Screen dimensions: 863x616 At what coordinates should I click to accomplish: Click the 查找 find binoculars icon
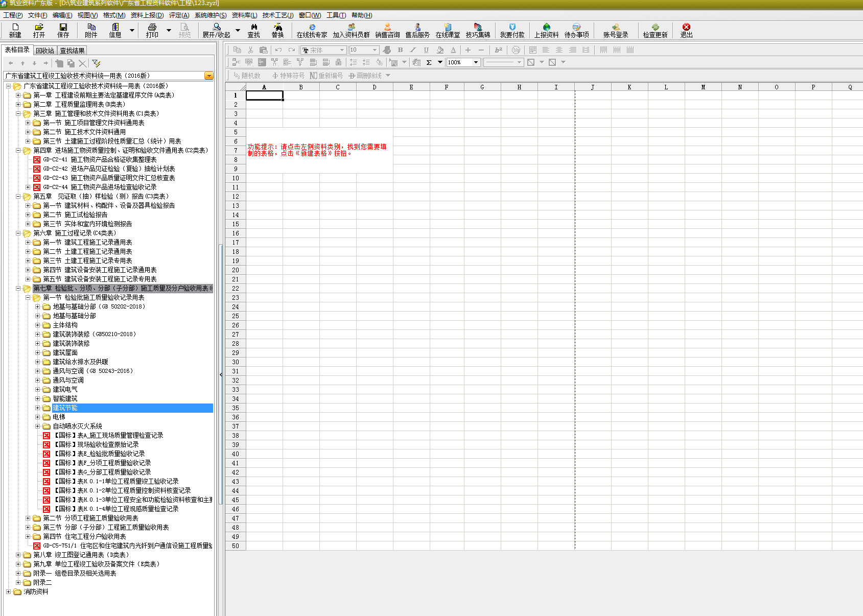pos(254,31)
